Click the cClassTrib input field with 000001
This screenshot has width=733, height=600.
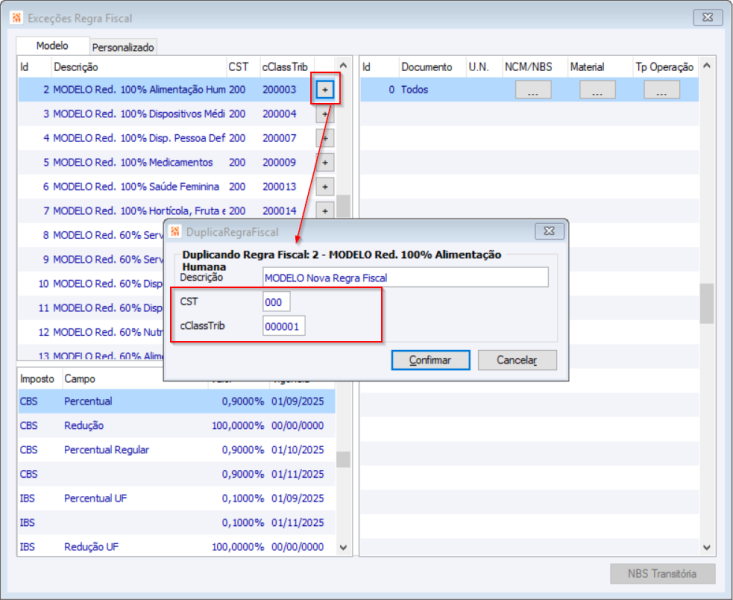pyautogui.click(x=284, y=326)
